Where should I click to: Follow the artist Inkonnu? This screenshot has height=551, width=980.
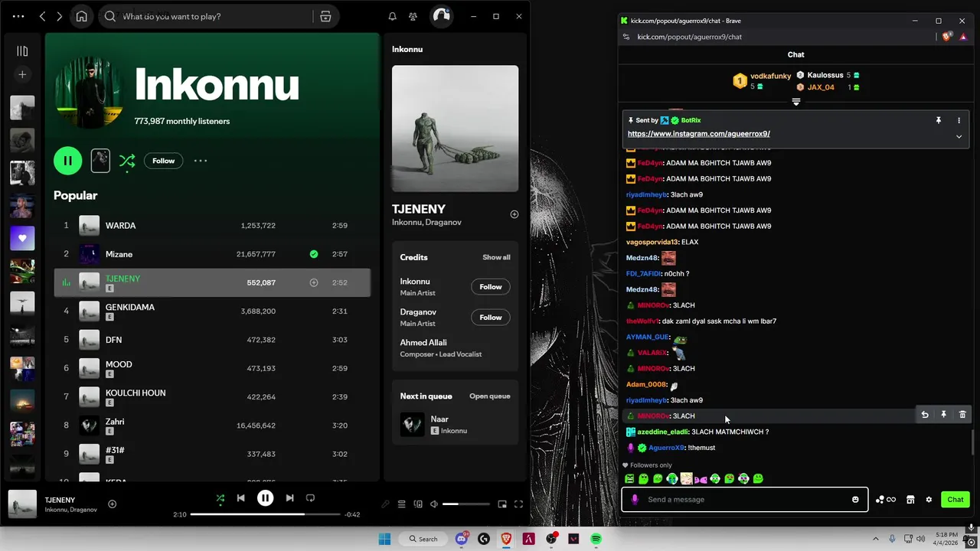pyautogui.click(x=163, y=161)
